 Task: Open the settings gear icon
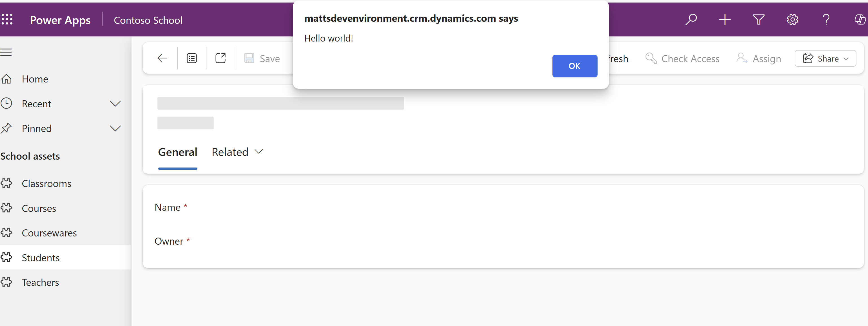click(x=792, y=19)
